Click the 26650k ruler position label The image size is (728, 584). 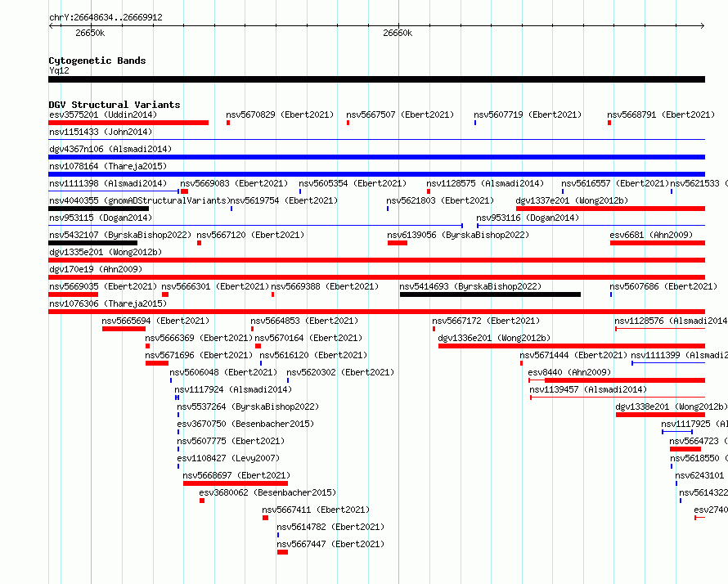click(x=90, y=33)
